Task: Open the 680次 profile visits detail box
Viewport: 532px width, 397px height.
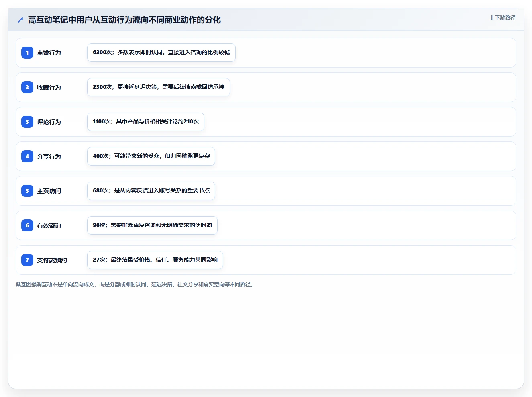Action: tap(151, 191)
